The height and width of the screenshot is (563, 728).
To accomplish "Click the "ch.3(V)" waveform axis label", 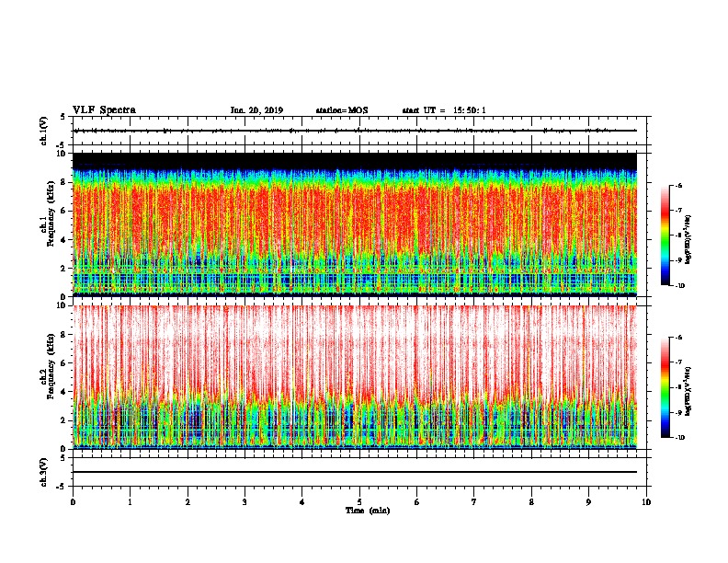I will pyautogui.click(x=43, y=472).
